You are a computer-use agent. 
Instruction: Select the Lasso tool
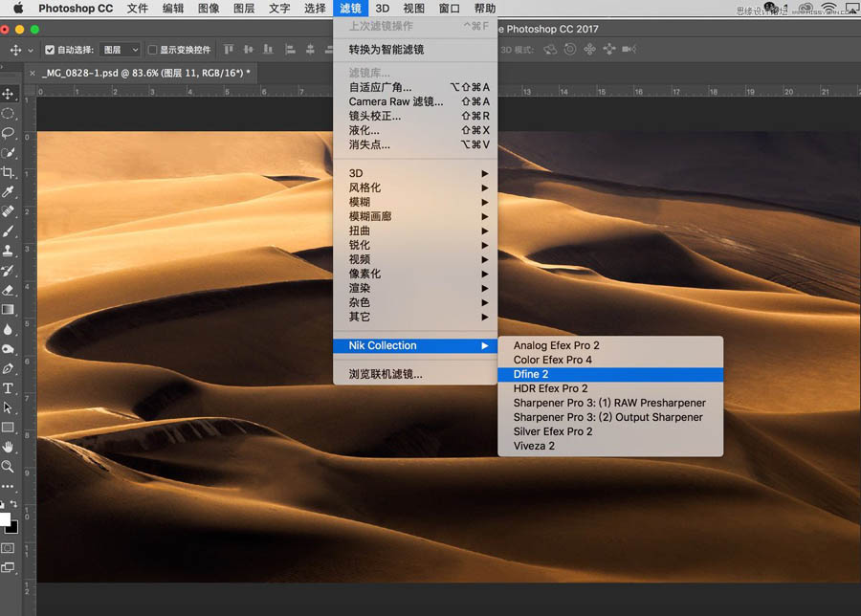(x=11, y=134)
